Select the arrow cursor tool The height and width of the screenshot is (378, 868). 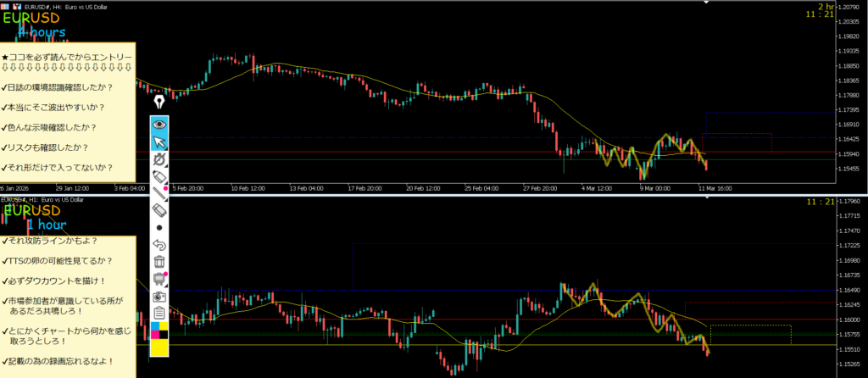pos(159,141)
